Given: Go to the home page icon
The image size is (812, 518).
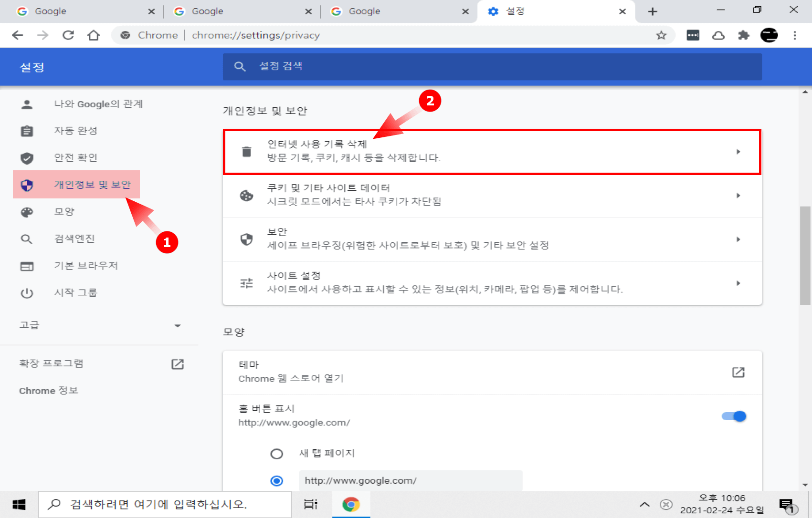Looking at the screenshot, I should (94, 35).
